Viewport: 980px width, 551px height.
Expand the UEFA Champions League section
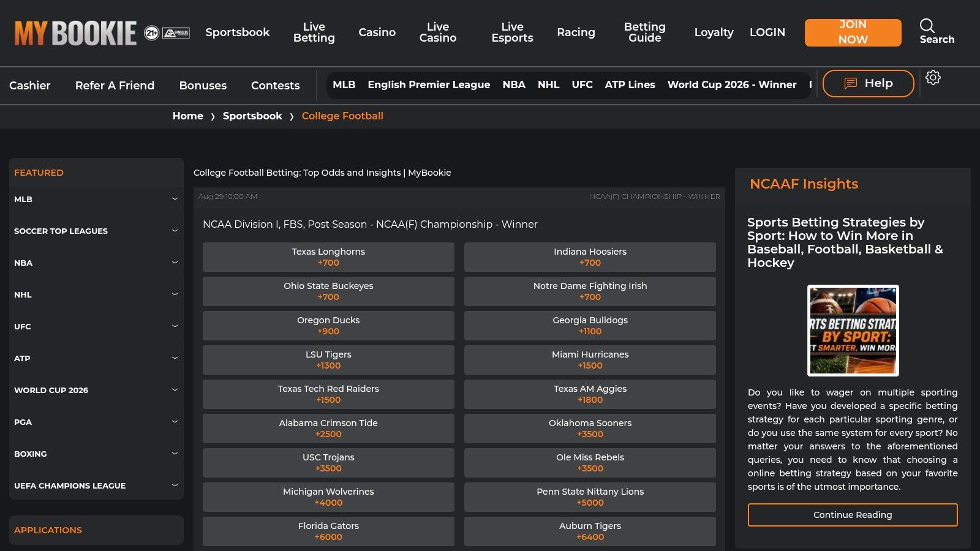[x=96, y=485]
